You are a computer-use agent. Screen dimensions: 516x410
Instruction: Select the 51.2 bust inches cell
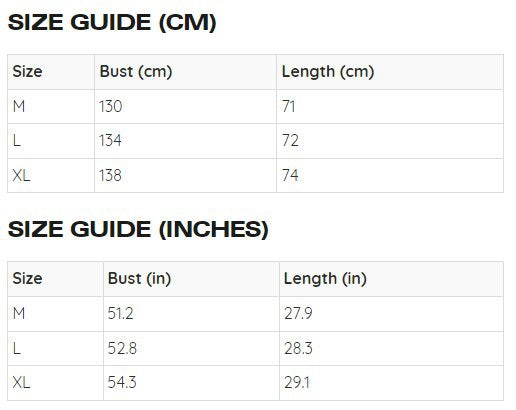coord(191,314)
